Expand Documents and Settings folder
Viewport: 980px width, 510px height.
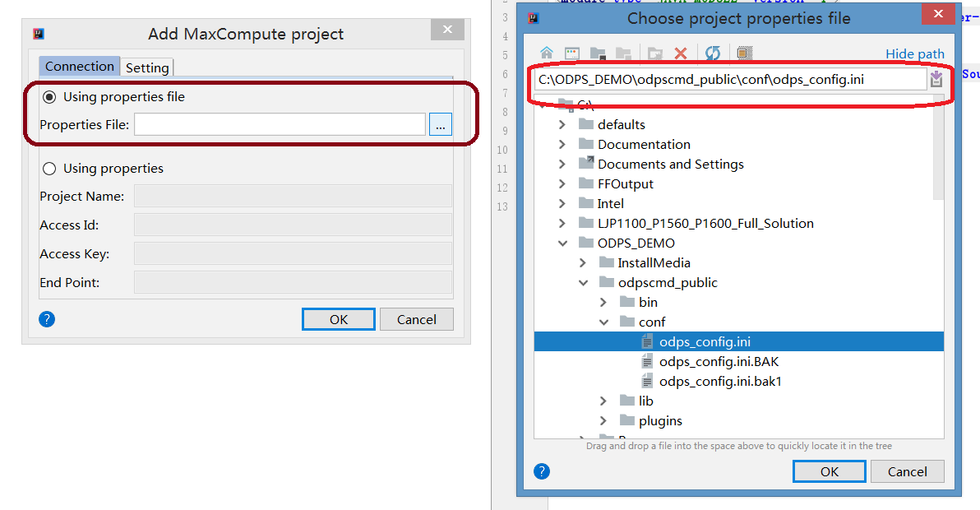point(562,165)
